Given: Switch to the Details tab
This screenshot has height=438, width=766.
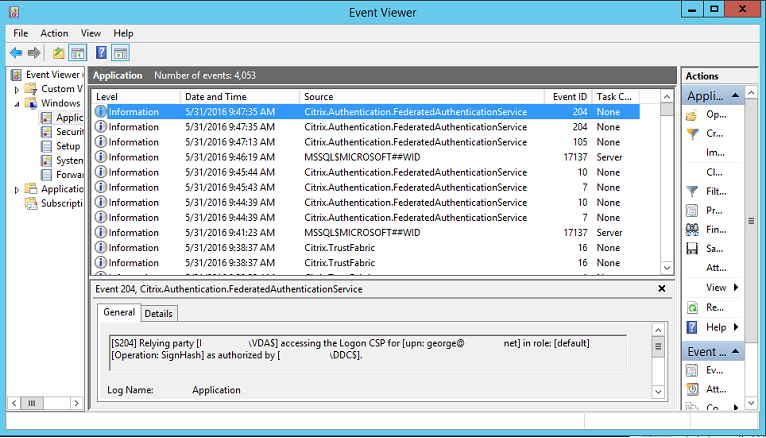Looking at the screenshot, I should pos(158,313).
